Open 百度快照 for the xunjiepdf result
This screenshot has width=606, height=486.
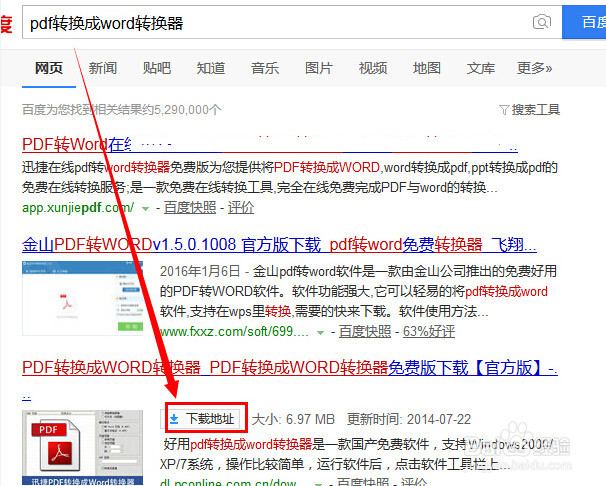190,208
